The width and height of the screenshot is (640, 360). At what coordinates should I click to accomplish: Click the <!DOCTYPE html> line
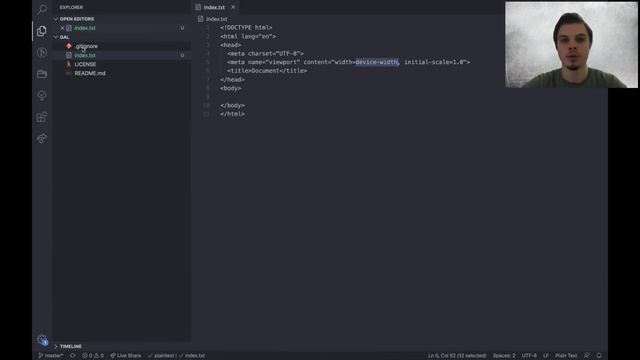click(x=246, y=28)
